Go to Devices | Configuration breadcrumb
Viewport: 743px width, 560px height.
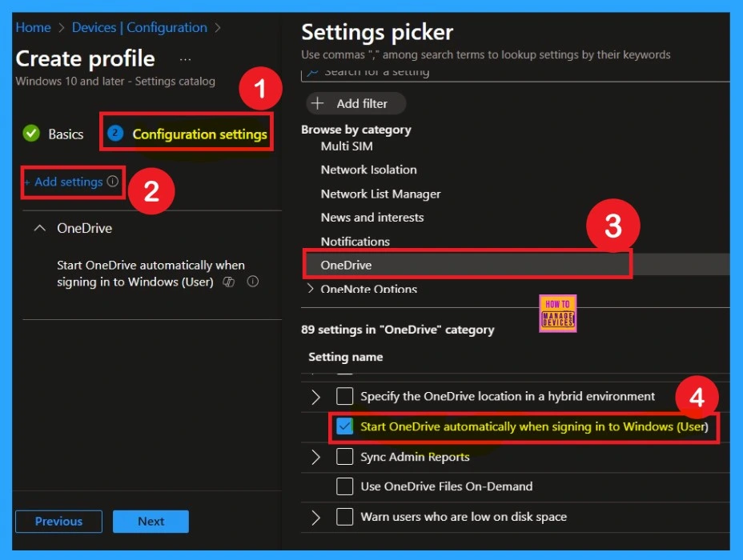pos(139,27)
